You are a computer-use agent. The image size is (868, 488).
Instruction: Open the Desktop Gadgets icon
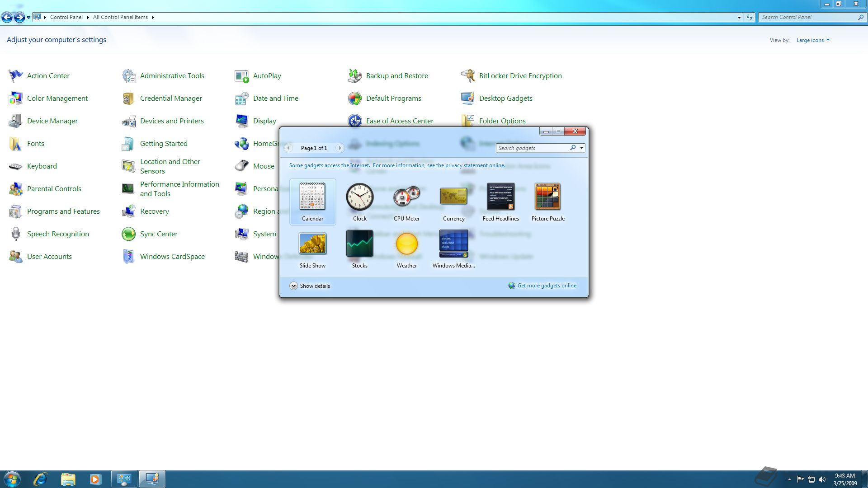pos(468,99)
